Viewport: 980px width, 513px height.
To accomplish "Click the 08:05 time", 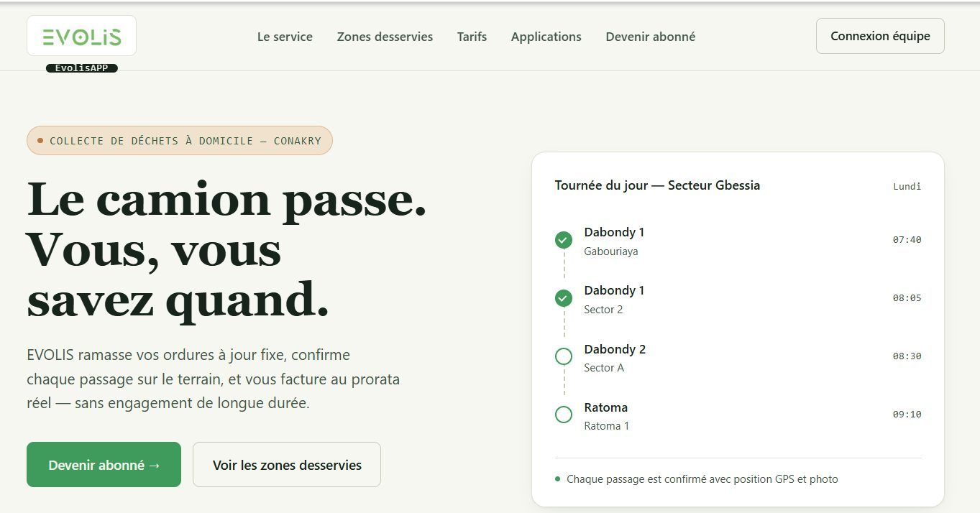I will click(907, 298).
